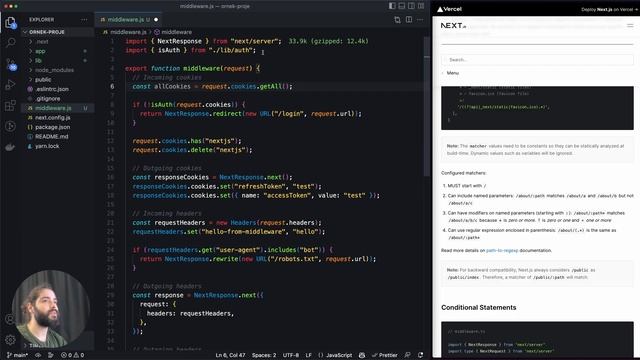Click the Search field on Next.js docs
This screenshot has height=360, width=640.
[537, 60]
